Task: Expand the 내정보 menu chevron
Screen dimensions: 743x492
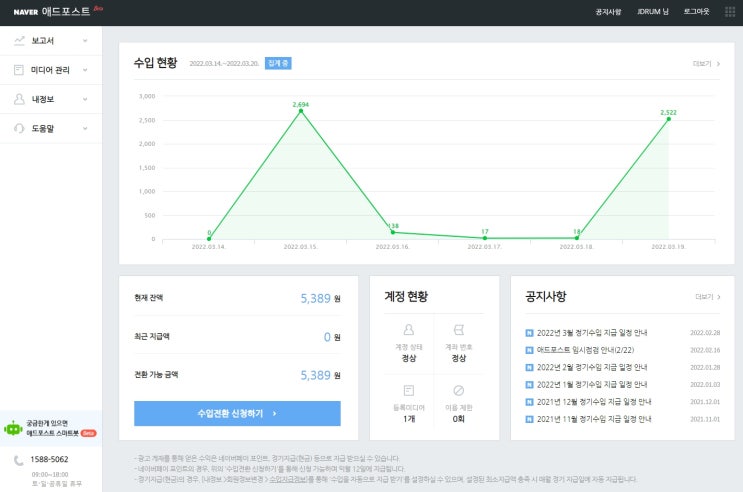Action: click(x=85, y=99)
